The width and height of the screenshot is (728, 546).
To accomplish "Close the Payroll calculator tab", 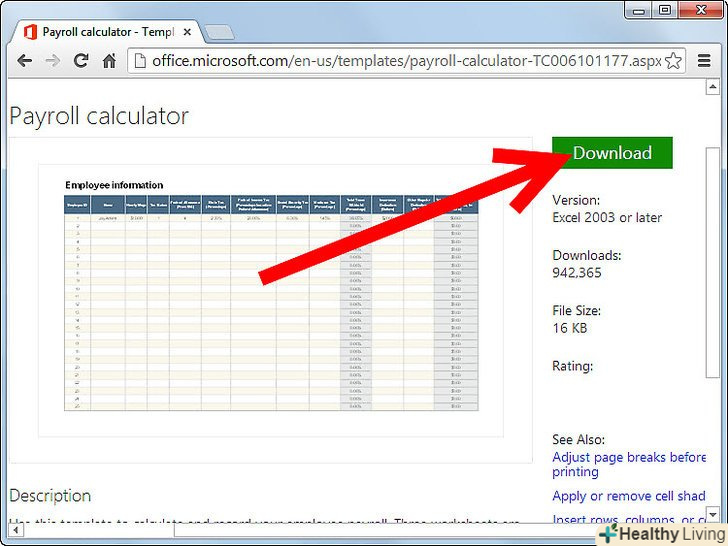I will [x=187, y=32].
